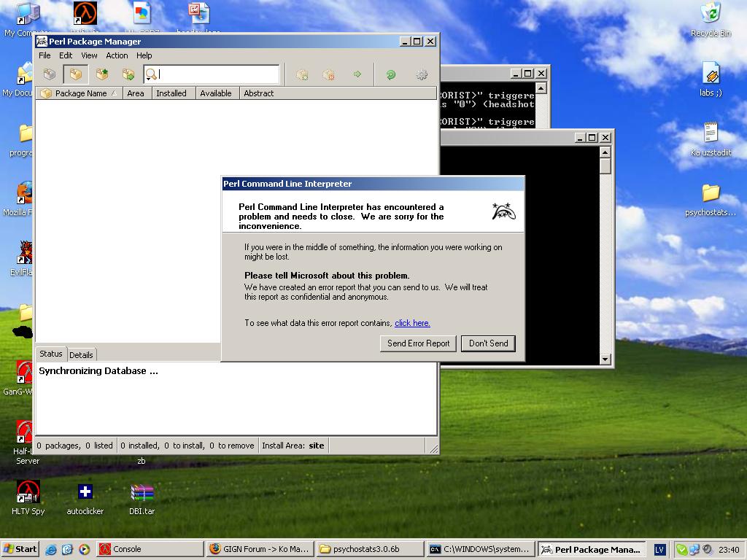The width and height of the screenshot is (747, 560).
Task: Click the scrollbar thumb in the front console window
Action: click(x=605, y=166)
